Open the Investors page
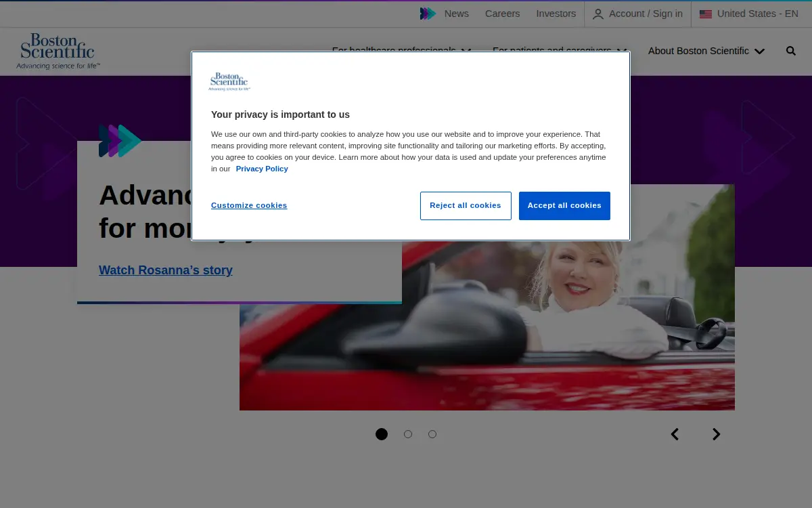This screenshot has height=508, width=812. [x=556, y=14]
